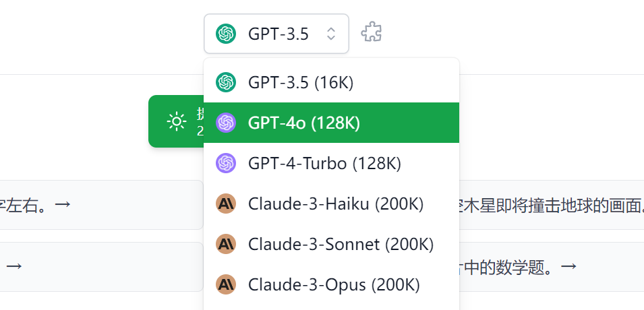Pick Claude-3-Haiku (200K) from the dropdown

click(332, 204)
